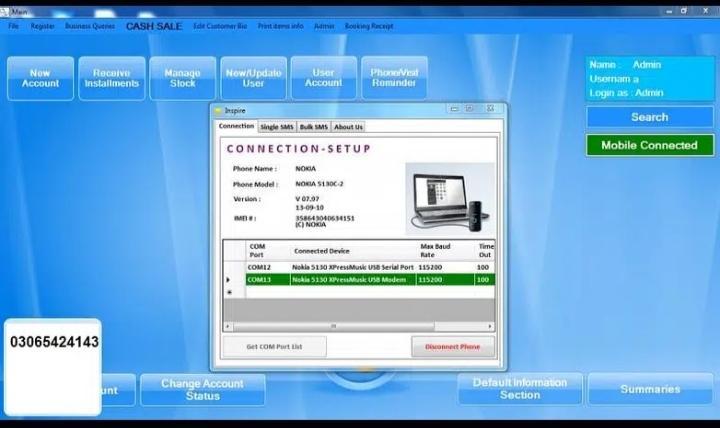This screenshot has width=720, height=428.
Task: Switch to the About Us tab
Action: tap(348, 127)
